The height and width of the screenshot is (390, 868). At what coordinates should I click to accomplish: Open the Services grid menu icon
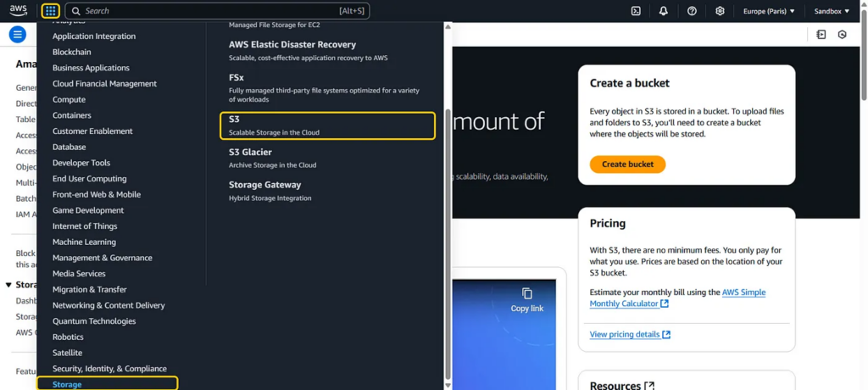[x=50, y=10]
